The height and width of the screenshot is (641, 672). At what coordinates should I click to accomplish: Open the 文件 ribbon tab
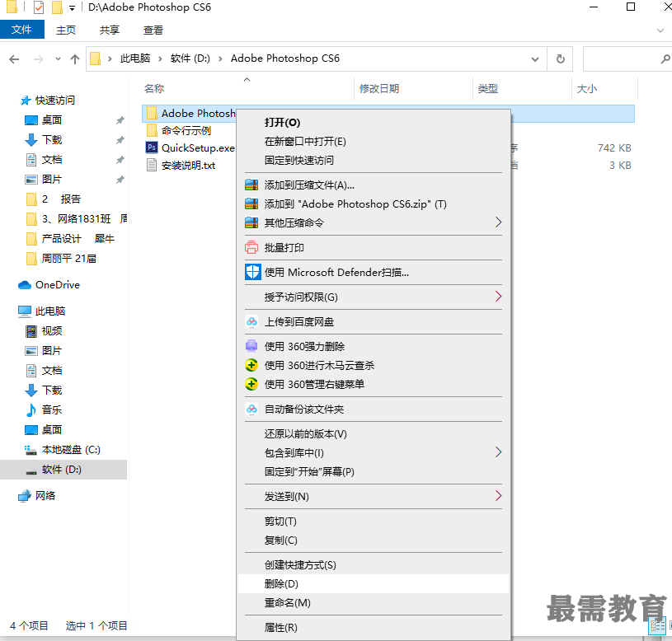point(22,30)
